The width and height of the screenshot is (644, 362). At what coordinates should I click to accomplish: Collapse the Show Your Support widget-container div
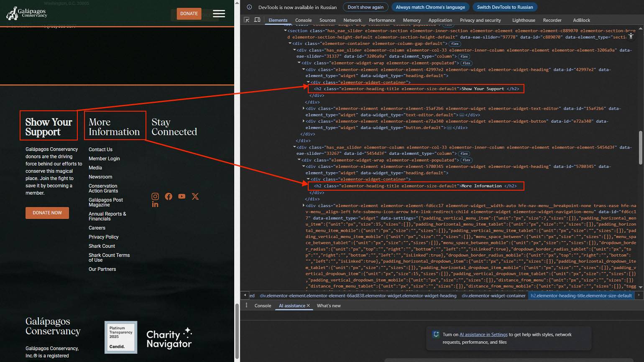[309, 82]
